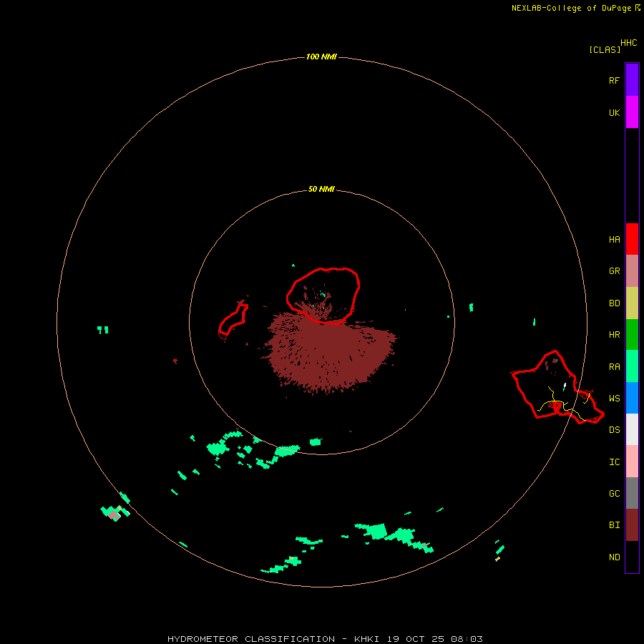
Task: Click the Hydrometeor Classification KHKI caption
Action: (325, 639)
